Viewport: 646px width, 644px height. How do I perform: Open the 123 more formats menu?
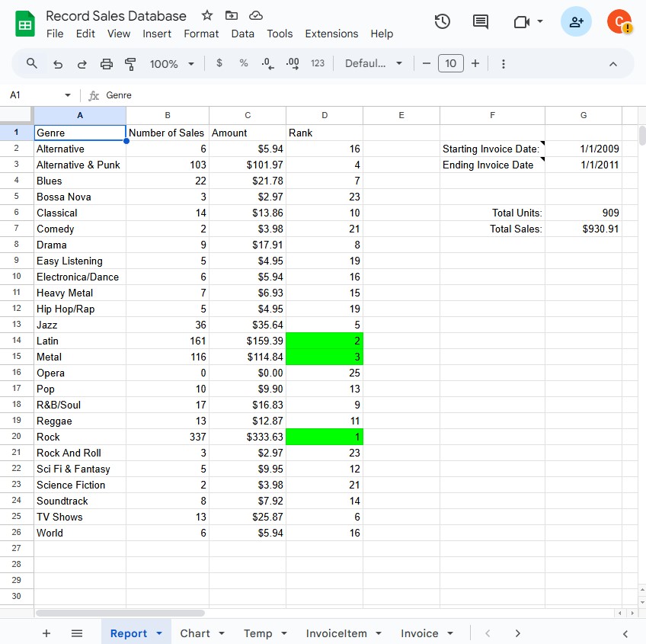[317, 64]
